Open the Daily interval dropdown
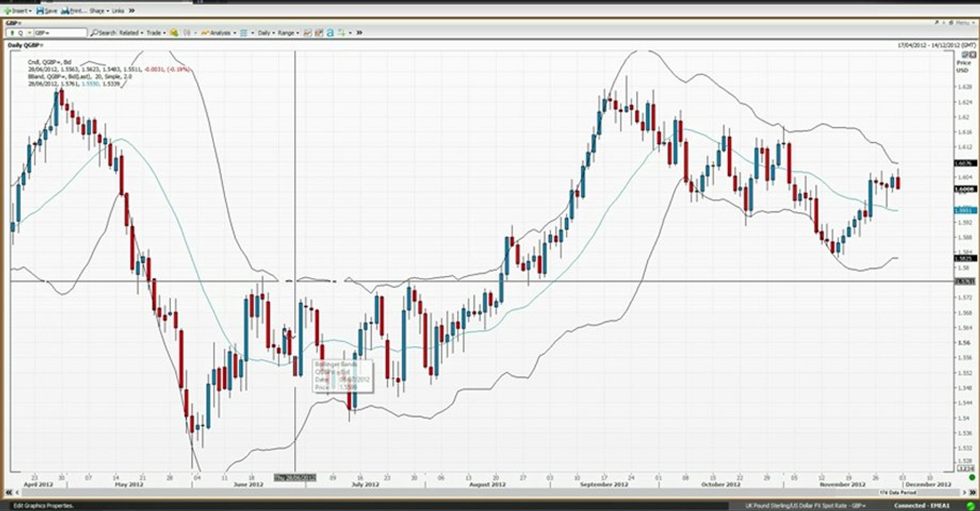The image size is (980, 511). (266, 33)
